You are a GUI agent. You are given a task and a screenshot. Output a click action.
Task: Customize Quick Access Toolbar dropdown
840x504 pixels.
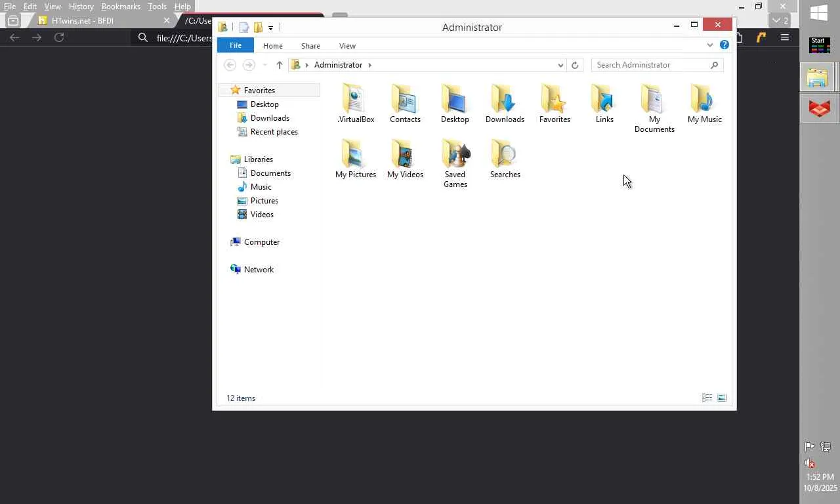tap(270, 28)
